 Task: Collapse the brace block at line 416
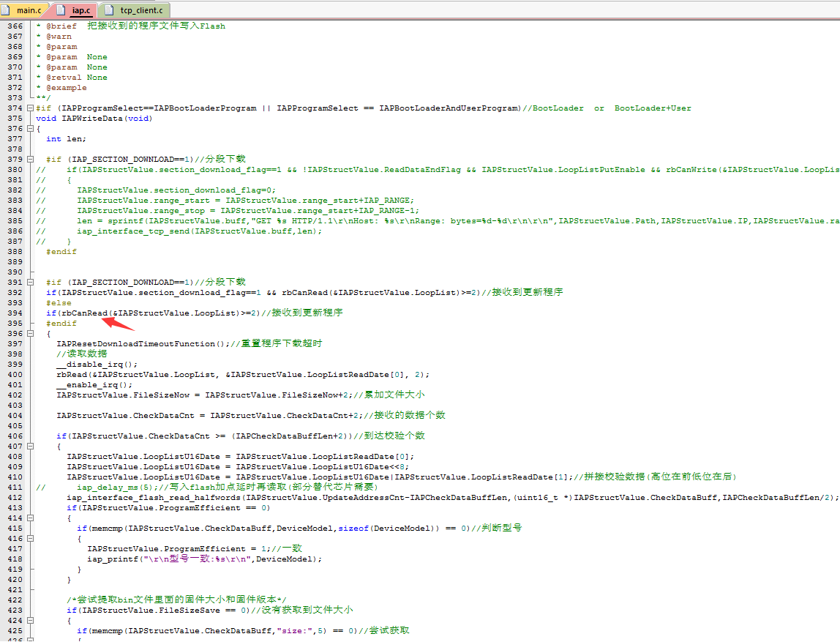(31, 539)
